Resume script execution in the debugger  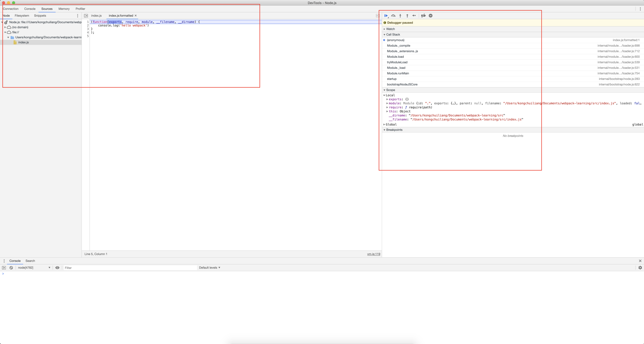(x=386, y=16)
